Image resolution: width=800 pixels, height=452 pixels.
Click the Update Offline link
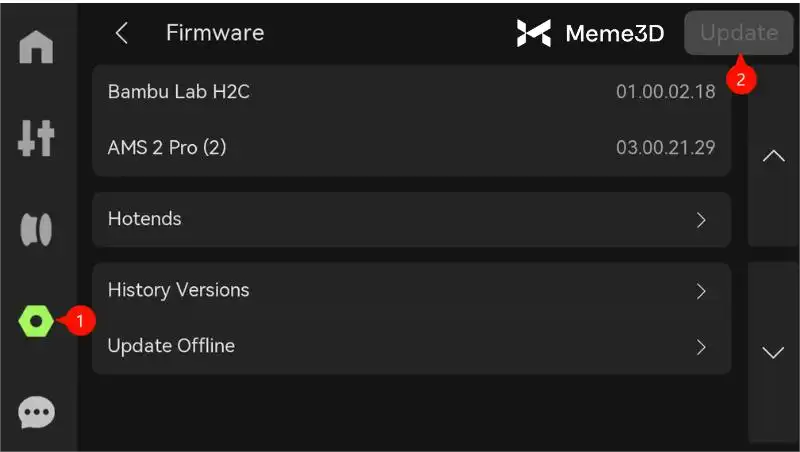pos(411,347)
